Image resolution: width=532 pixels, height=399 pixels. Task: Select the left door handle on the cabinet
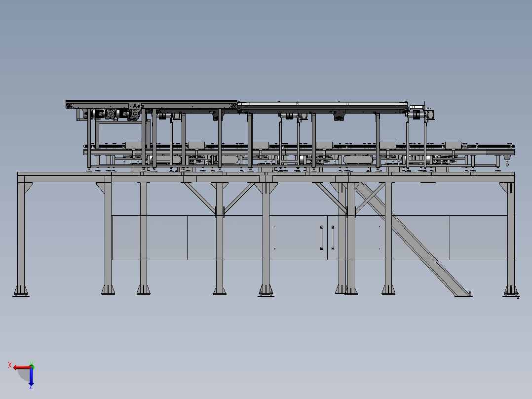pos(322,238)
